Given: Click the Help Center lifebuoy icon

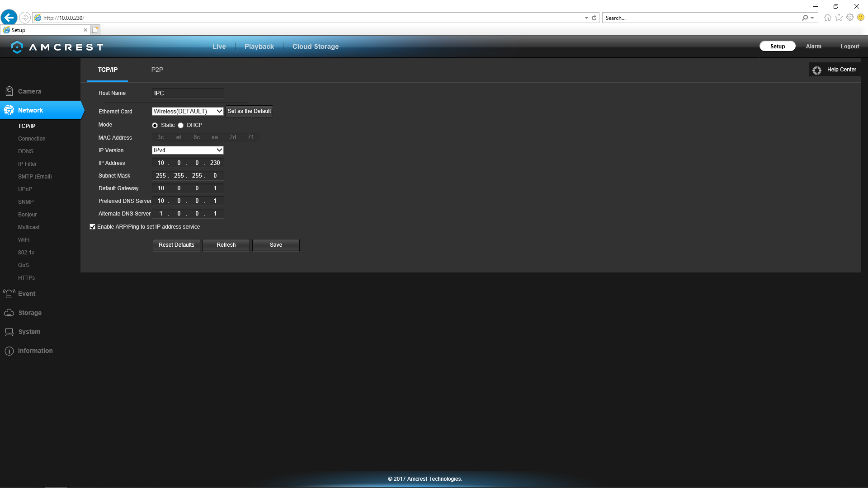Looking at the screenshot, I should coord(817,70).
